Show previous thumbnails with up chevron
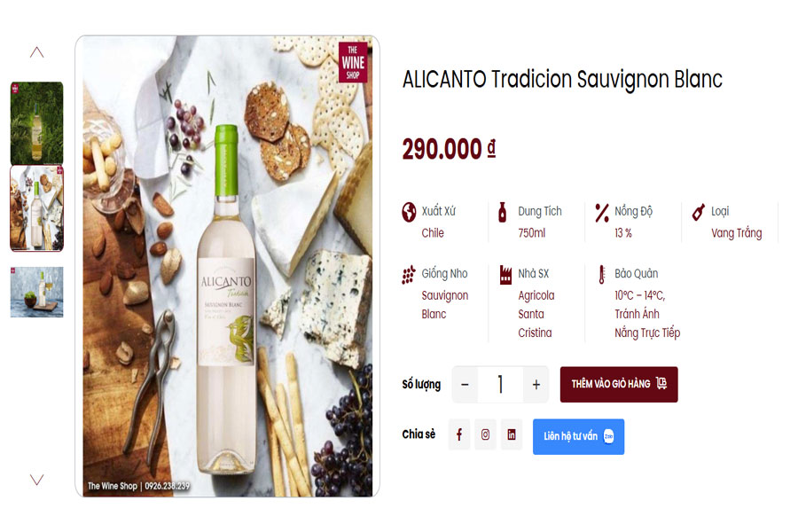 point(36,52)
